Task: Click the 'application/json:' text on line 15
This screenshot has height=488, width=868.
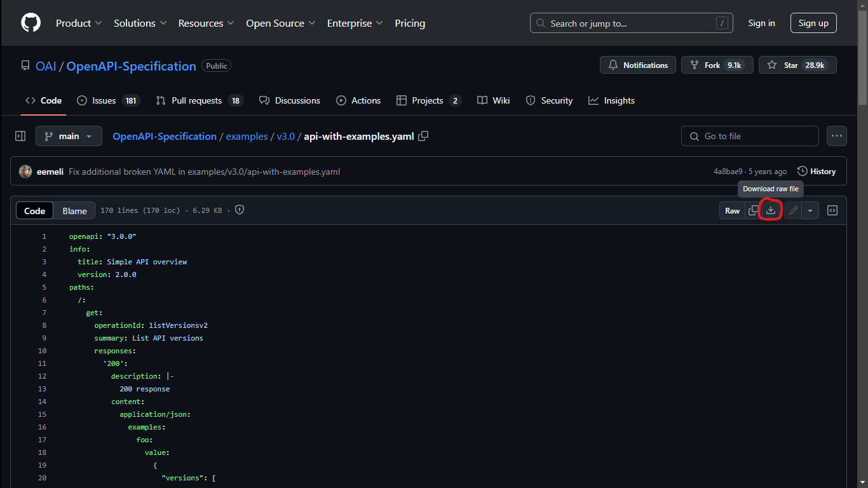Action: point(155,414)
